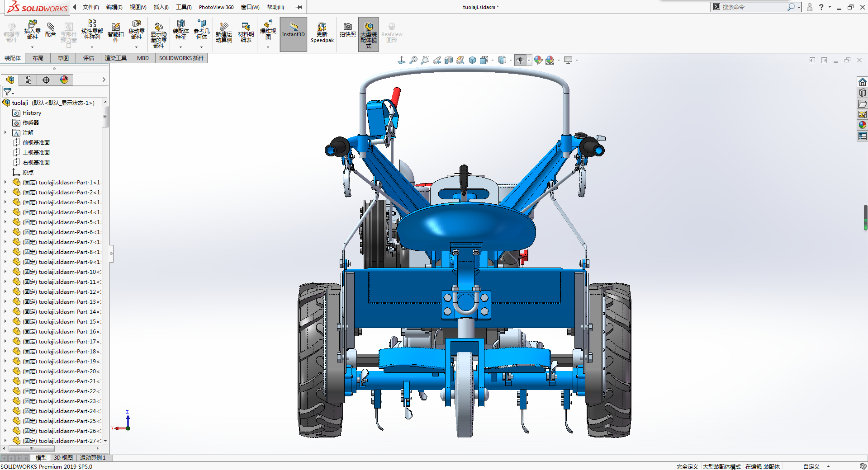The height and width of the screenshot is (470, 868).
Task: Select the Front Plane (前视基准面) item
Action: (x=36, y=143)
